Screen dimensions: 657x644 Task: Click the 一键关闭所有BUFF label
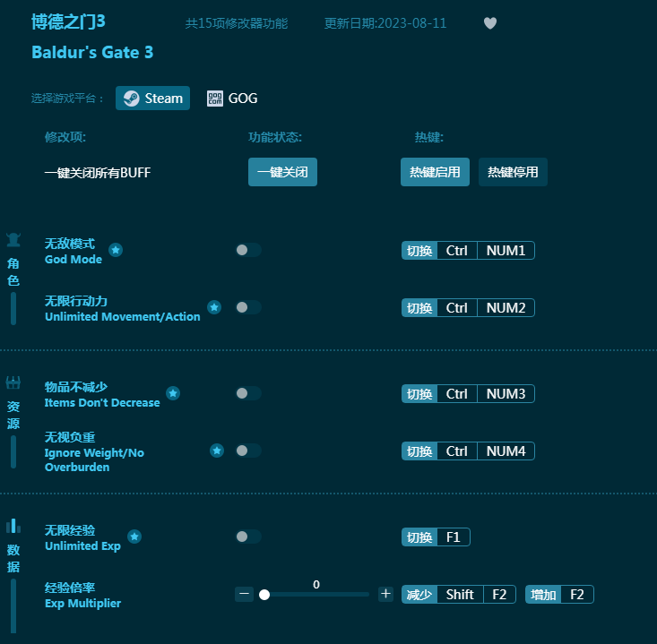pos(98,173)
